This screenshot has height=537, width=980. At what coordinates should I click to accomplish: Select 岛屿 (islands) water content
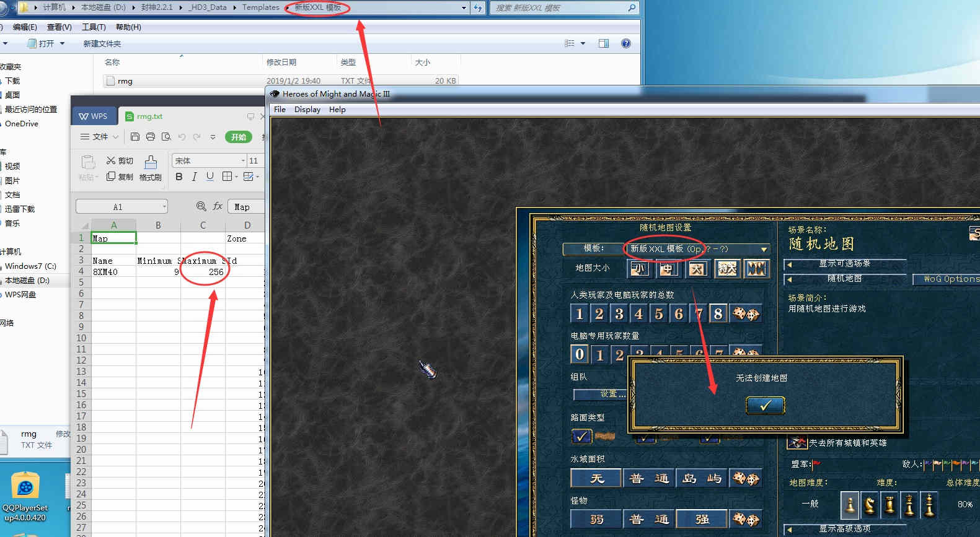pyautogui.click(x=702, y=478)
